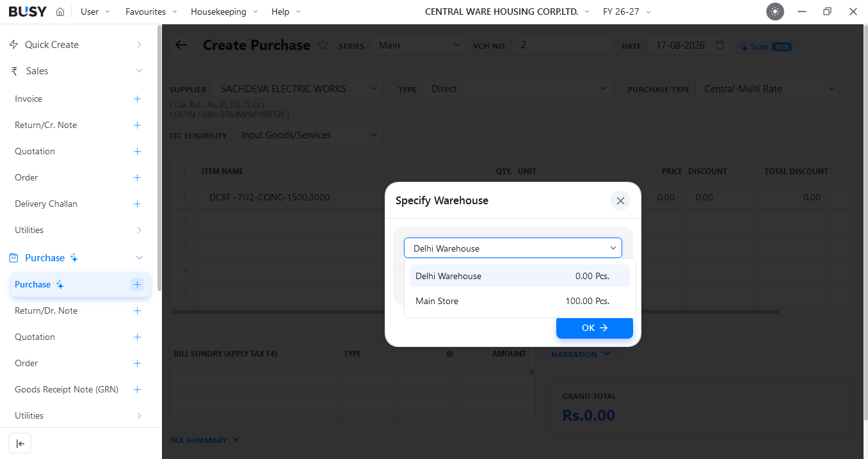Open the Housekeeping menu
The width and height of the screenshot is (868, 459).
224,12
